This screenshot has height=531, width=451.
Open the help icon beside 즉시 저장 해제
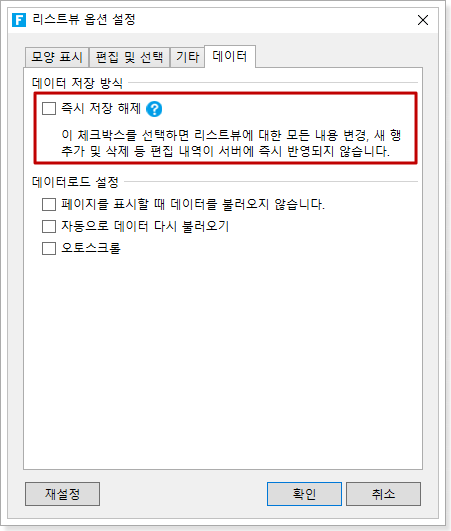click(154, 109)
